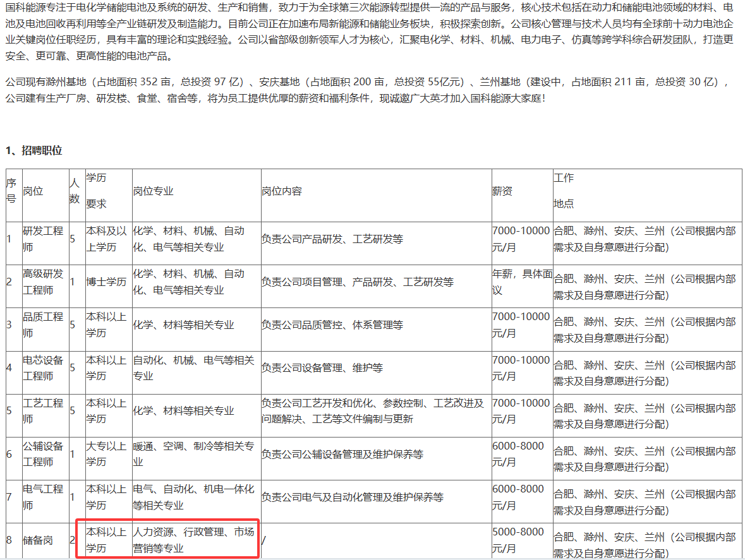Select the 工艺工程师 job title

43,411
